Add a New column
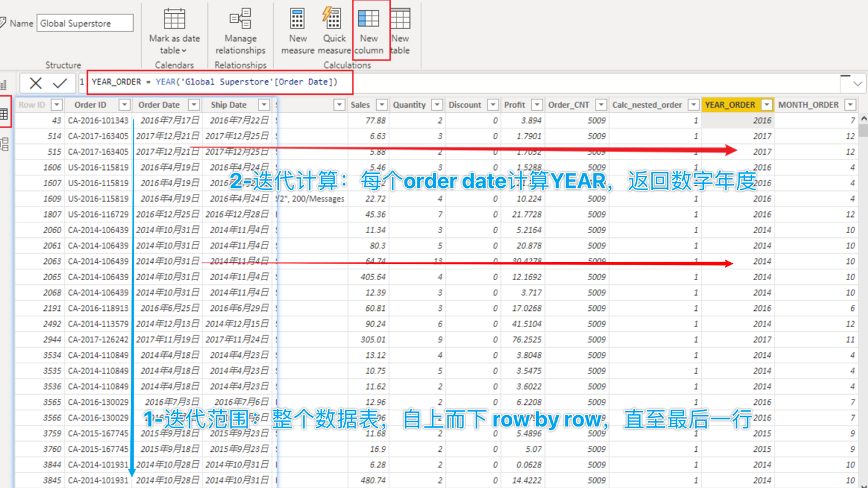 coord(369,32)
